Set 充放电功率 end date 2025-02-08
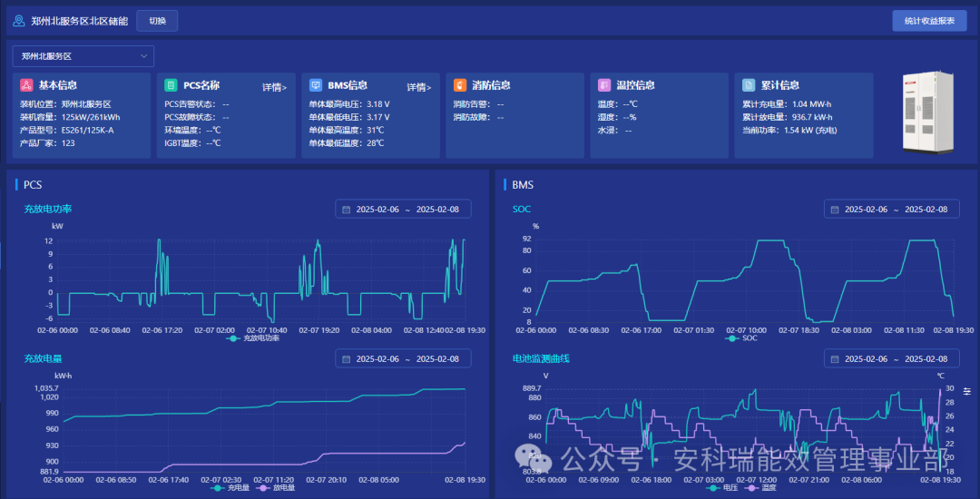980x499 pixels. click(437, 210)
